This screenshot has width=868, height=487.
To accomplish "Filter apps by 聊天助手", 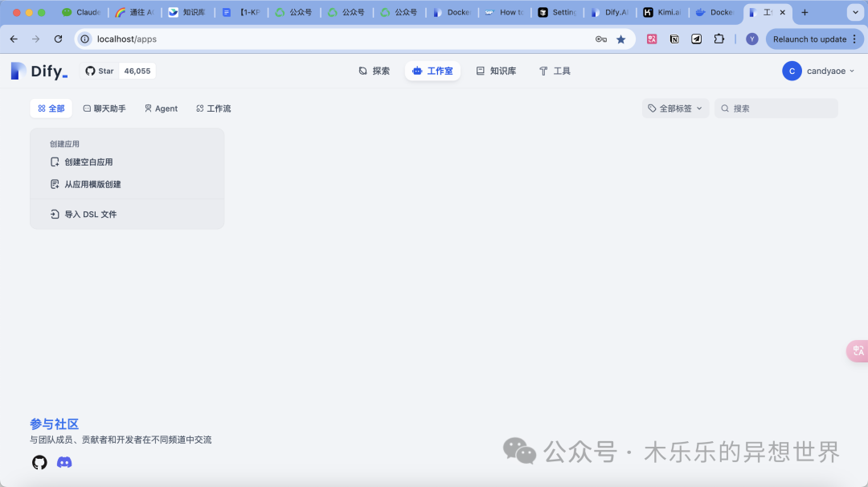I will tap(104, 108).
